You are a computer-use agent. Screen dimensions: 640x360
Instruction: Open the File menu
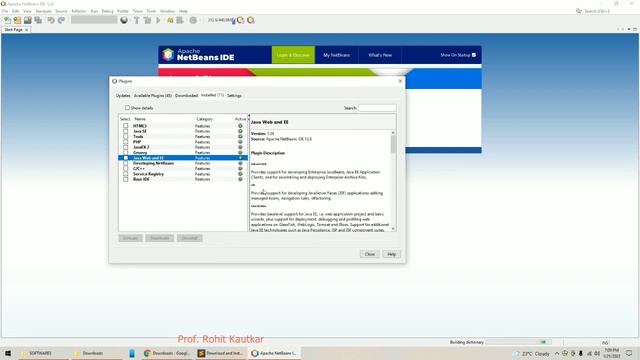pyautogui.click(x=5, y=11)
